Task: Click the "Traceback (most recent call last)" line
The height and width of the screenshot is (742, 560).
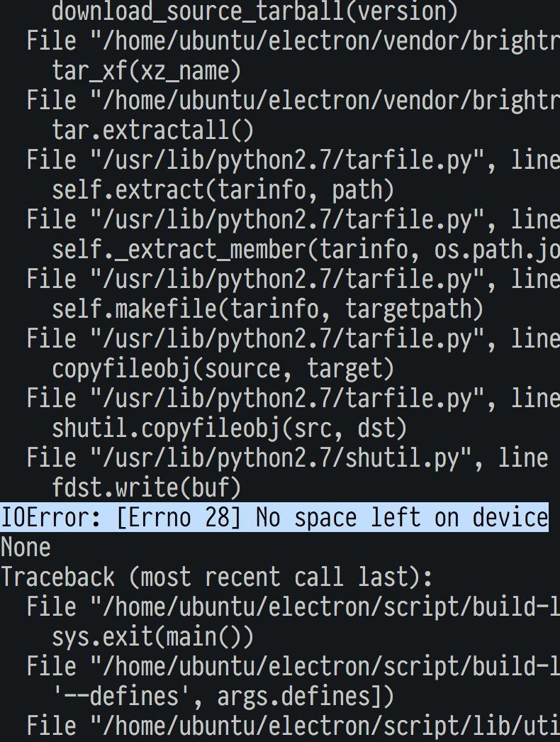Action: (x=216, y=577)
